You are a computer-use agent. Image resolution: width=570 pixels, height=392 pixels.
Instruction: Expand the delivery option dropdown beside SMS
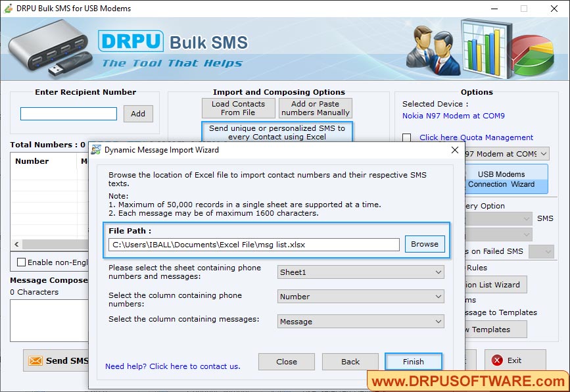coord(498,218)
